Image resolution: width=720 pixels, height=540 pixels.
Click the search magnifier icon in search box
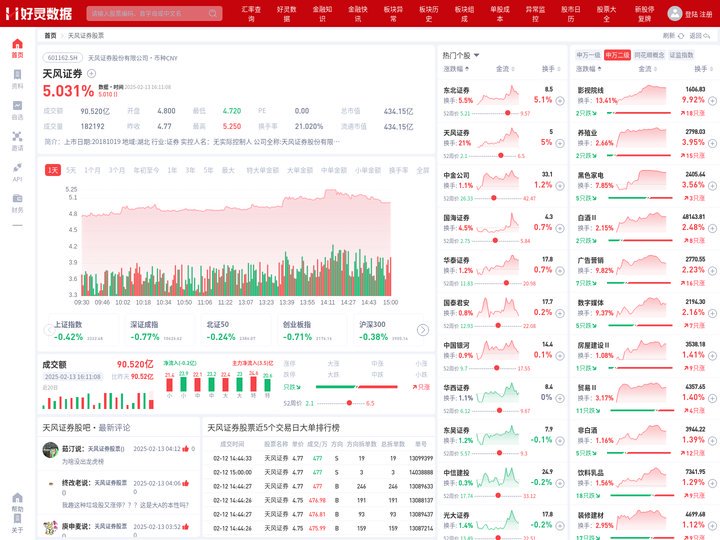click(213, 13)
